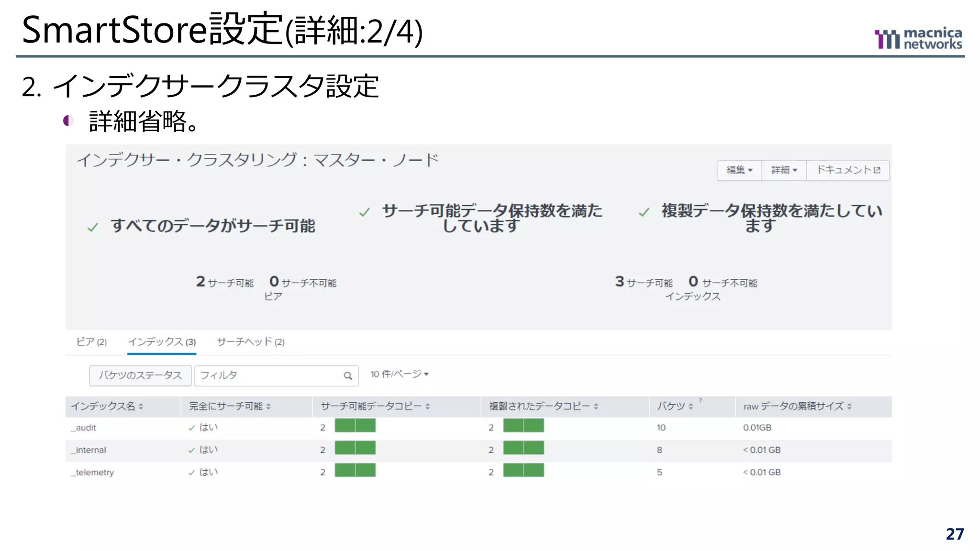This screenshot has height=551, width=980.
Task: Click the _telemetry replicated data copy bar
Action: pyautogui.click(x=523, y=471)
